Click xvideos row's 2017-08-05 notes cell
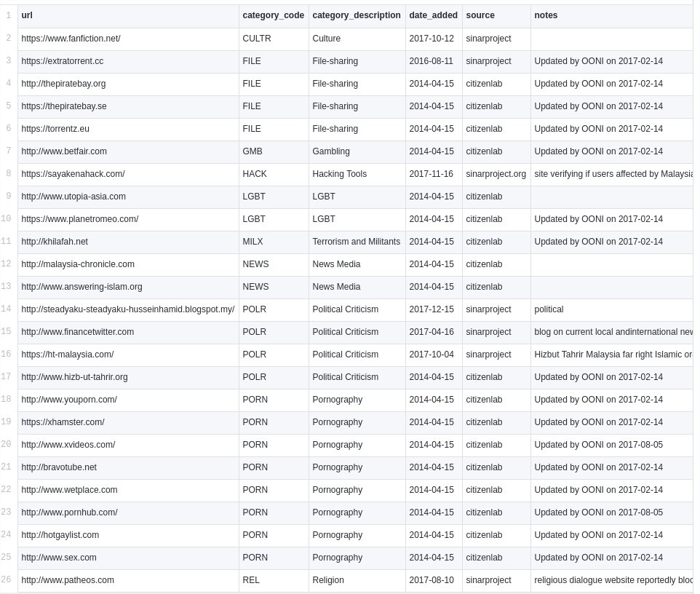Image resolution: width=700 pixels, height=594 pixels. point(612,445)
